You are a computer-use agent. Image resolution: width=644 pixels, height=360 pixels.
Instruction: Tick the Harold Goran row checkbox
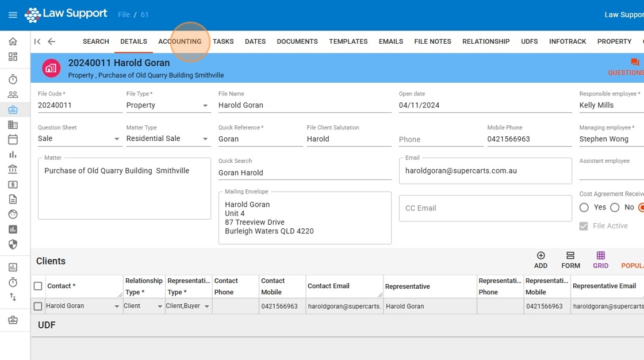coord(38,307)
